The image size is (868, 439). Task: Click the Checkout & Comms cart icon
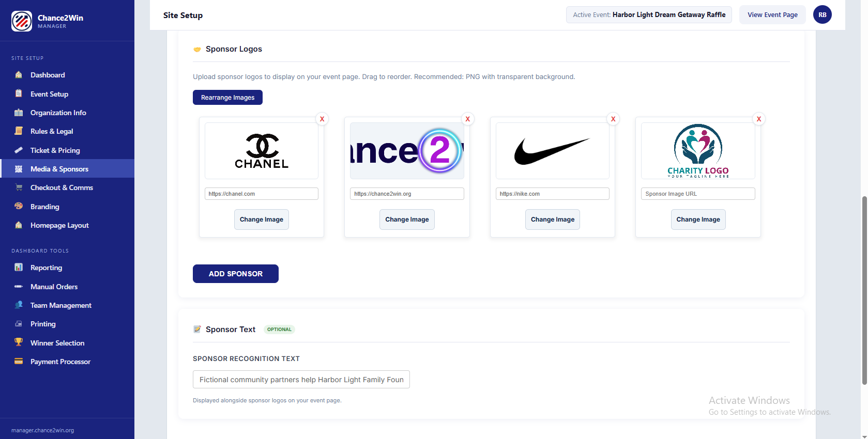[19, 187]
